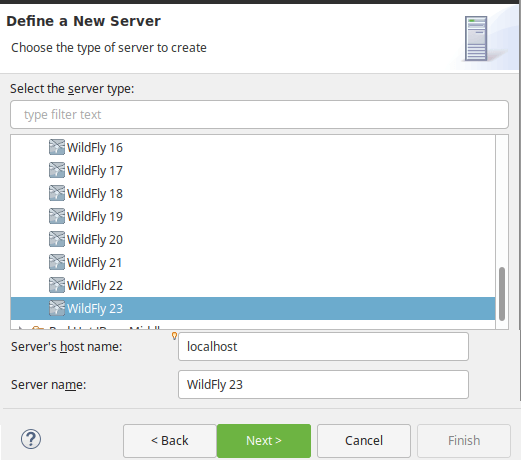Click the Server's host name field
Image resolution: width=521 pixels, height=460 pixels.
click(323, 346)
